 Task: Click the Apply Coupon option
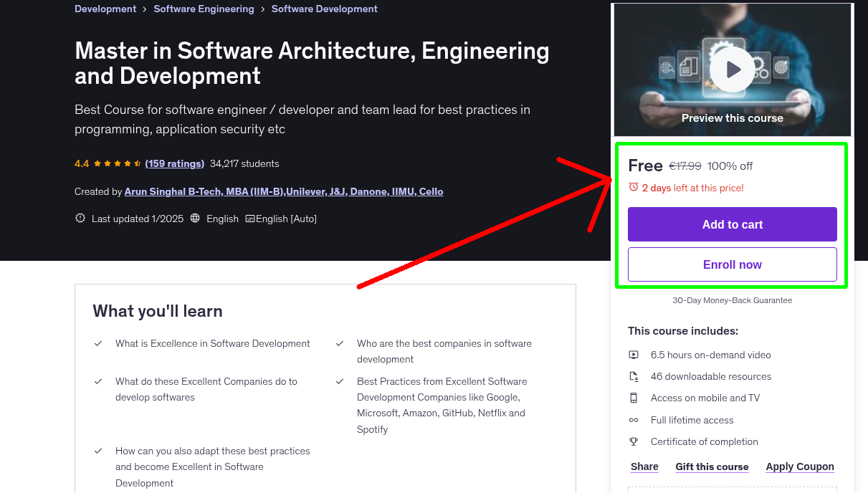pos(800,466)
